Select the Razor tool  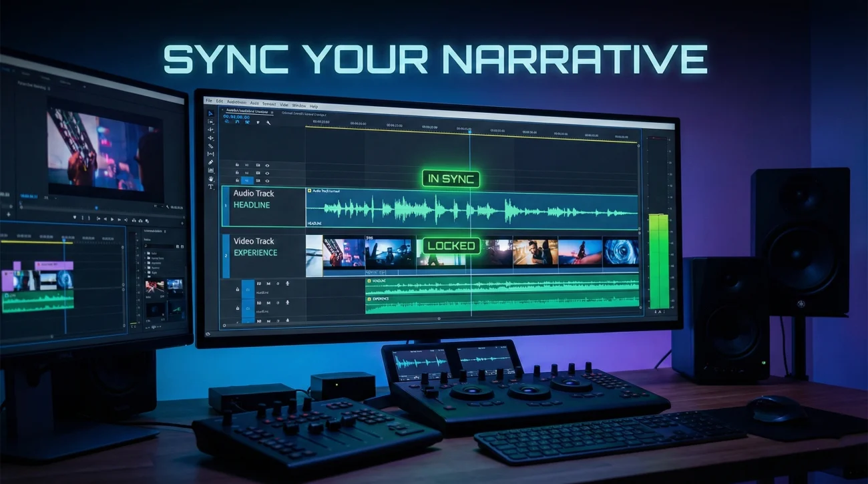tap(210, 146)
